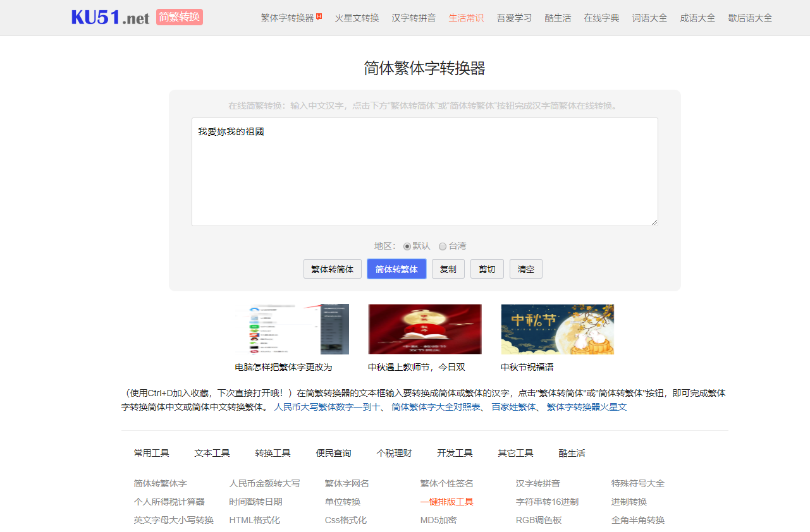This screenshot has width=810, height=532.
Task: Open the 简体繁体字大全对照表 link
Action: tap(436, 407)
